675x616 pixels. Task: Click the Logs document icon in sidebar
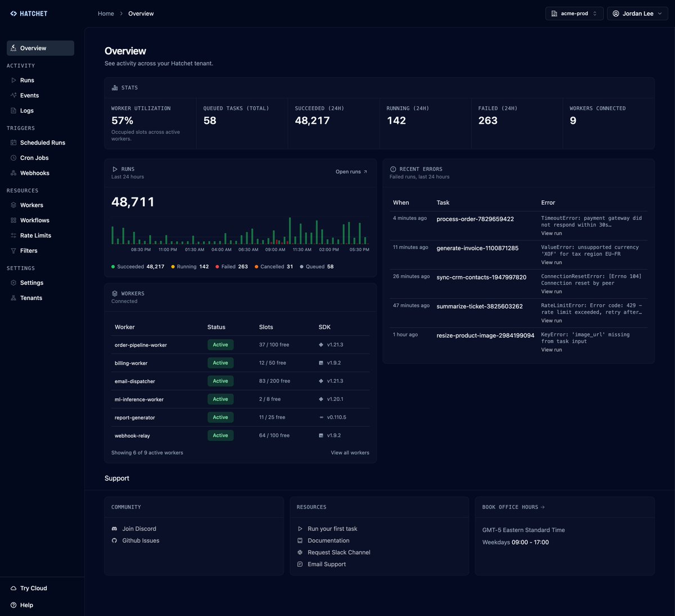click(13, 111)
